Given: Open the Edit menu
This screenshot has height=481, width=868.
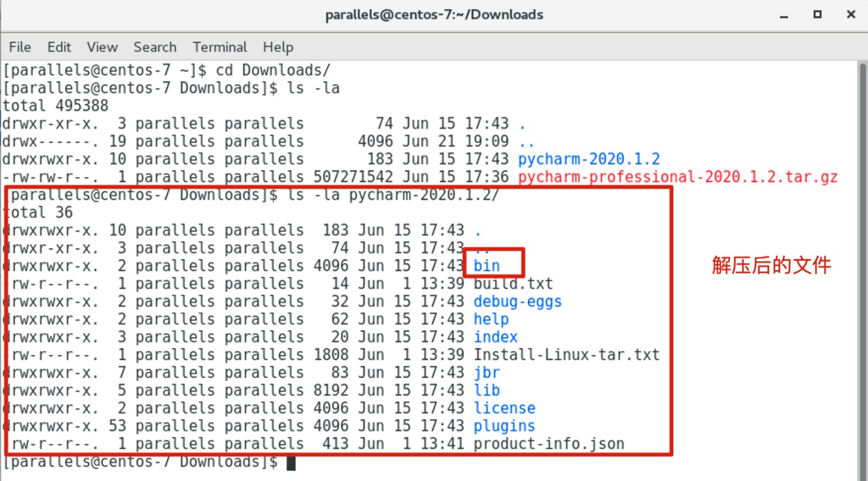Looking at the screenshot, I should point(59,47).
